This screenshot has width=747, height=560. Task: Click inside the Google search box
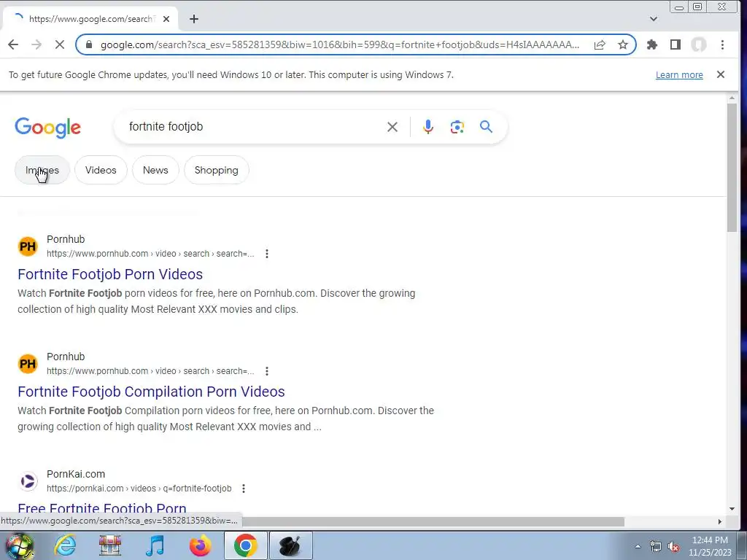(x=252, y=127)
